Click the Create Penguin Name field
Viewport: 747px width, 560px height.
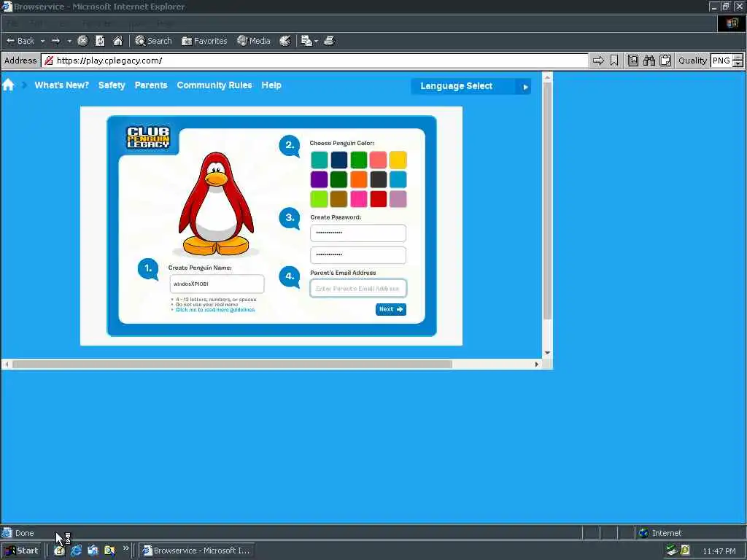point(217,284)
